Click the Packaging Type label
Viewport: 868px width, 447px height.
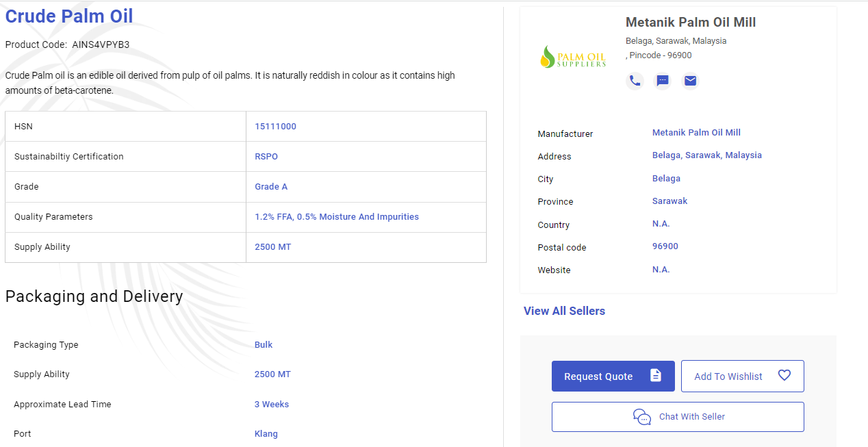(46, 345)
